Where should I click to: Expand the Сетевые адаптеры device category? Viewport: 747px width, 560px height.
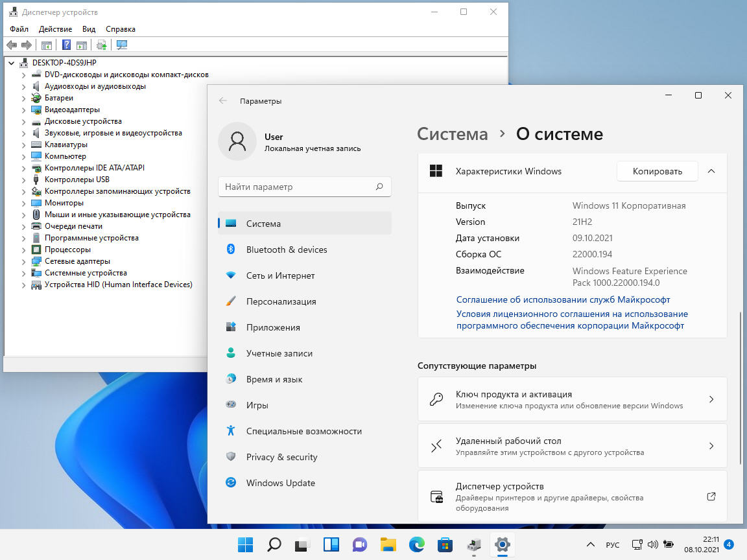coord(24,261)
